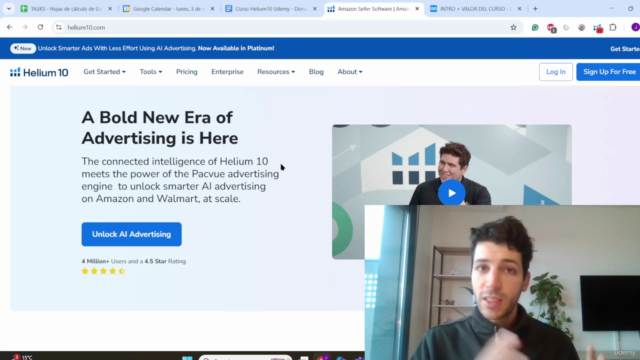The image size is (640, 360).
Task: Click the Log In button
Action: tap(556, 72)
